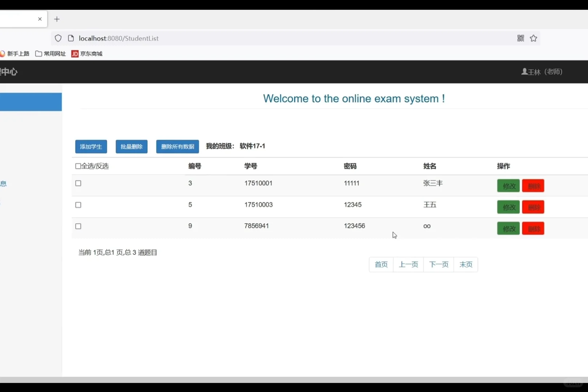Click the 添加学生 button

(x=91, y=147)
